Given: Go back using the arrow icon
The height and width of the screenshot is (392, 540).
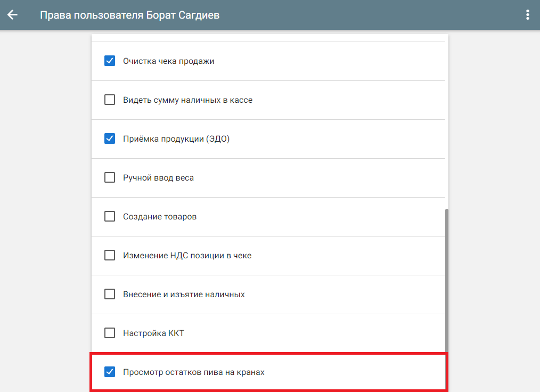Looking at the screenshot, I should tap(12, 15).
